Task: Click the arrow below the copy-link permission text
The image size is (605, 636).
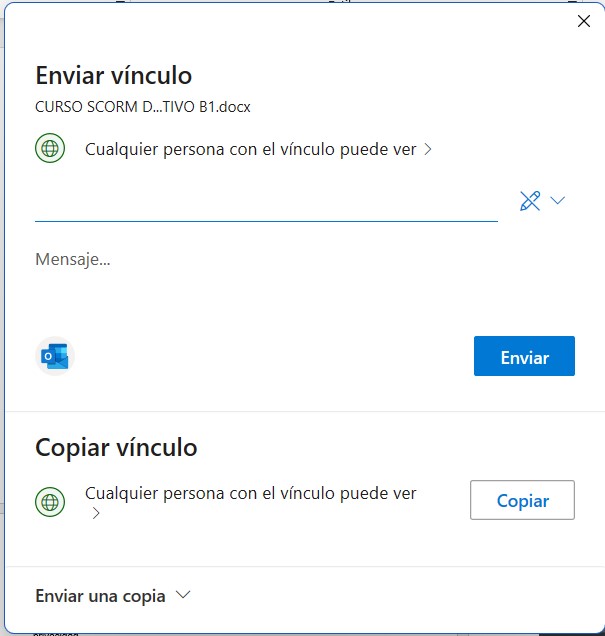Action: [96, 514]
